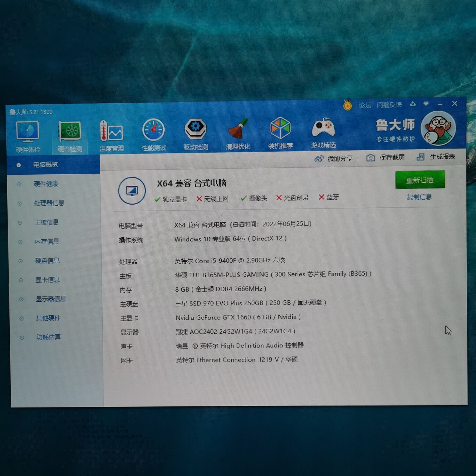Click 8 GB 金士顿 DDR4 memory value
The height and width of the screenshot is (476, 476).
[221, 289]
